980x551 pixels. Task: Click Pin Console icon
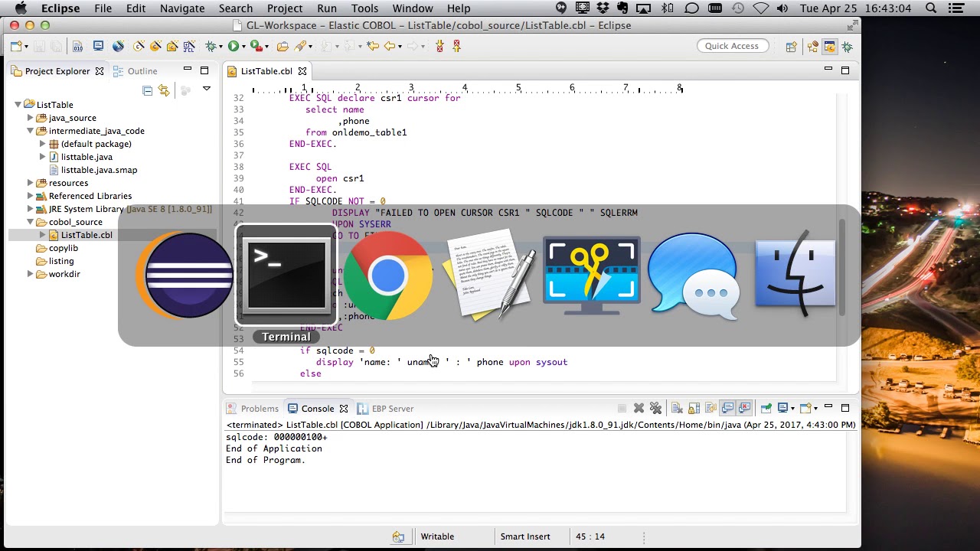click(766, 408)
